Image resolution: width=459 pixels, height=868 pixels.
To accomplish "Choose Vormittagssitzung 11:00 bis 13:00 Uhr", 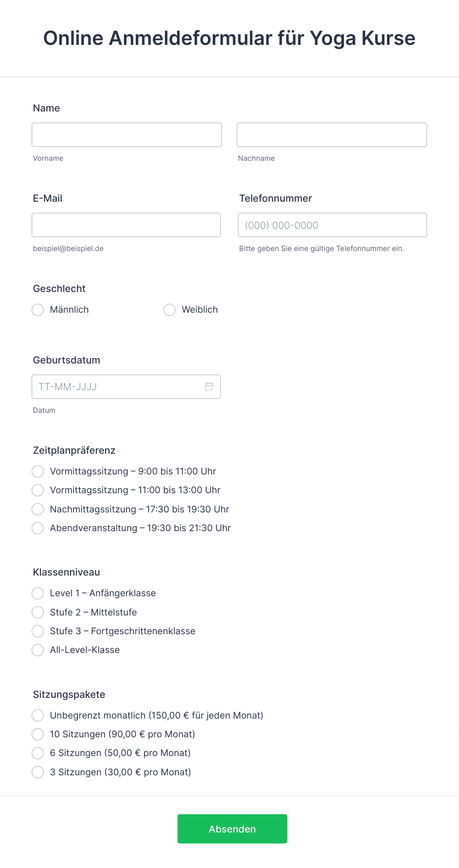I will click(x=38, y=490).
